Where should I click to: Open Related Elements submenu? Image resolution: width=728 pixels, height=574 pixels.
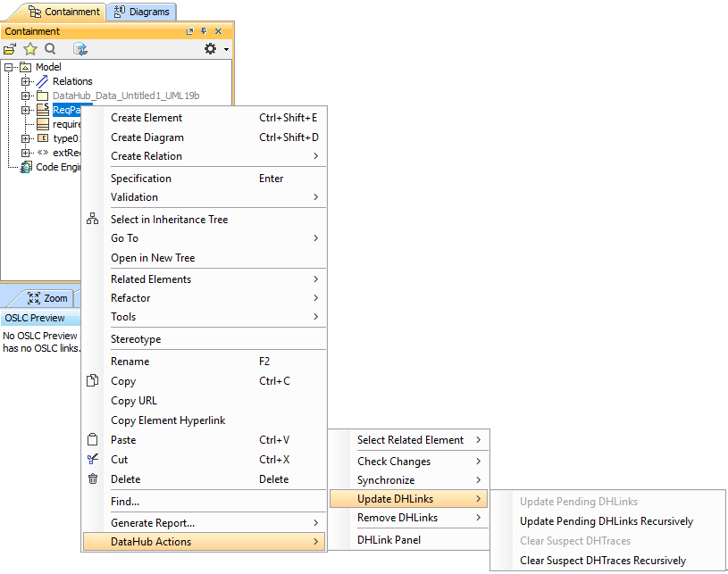[x=205, y=279]
